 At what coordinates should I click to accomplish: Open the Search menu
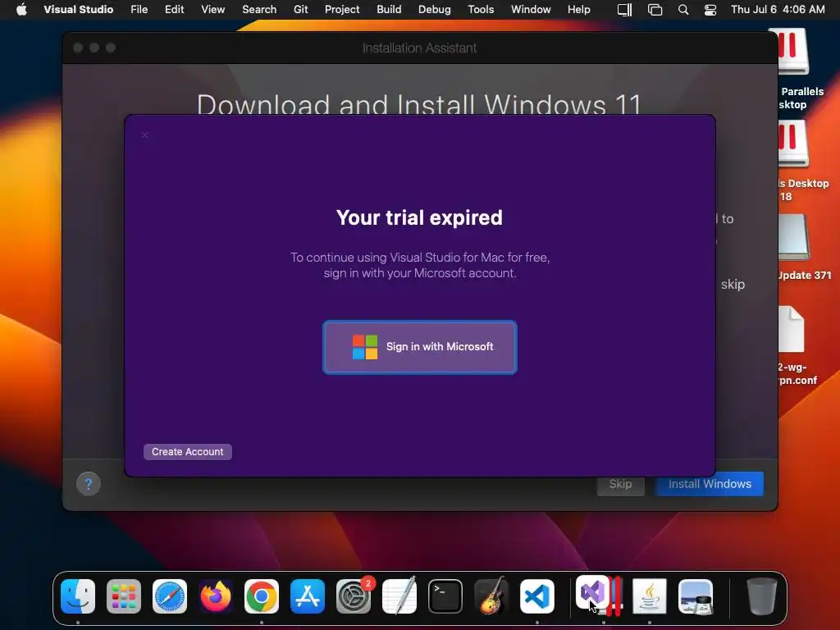[x=259, y=9]
